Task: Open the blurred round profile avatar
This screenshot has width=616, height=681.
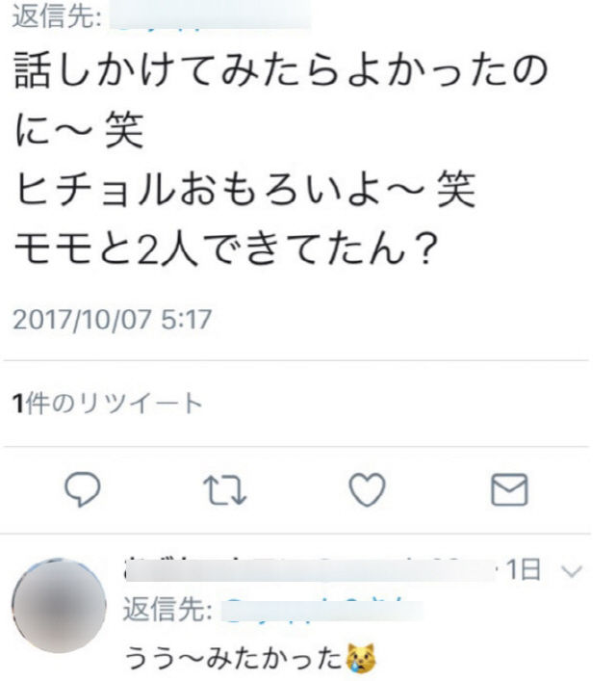Action: tap(60, 606)
